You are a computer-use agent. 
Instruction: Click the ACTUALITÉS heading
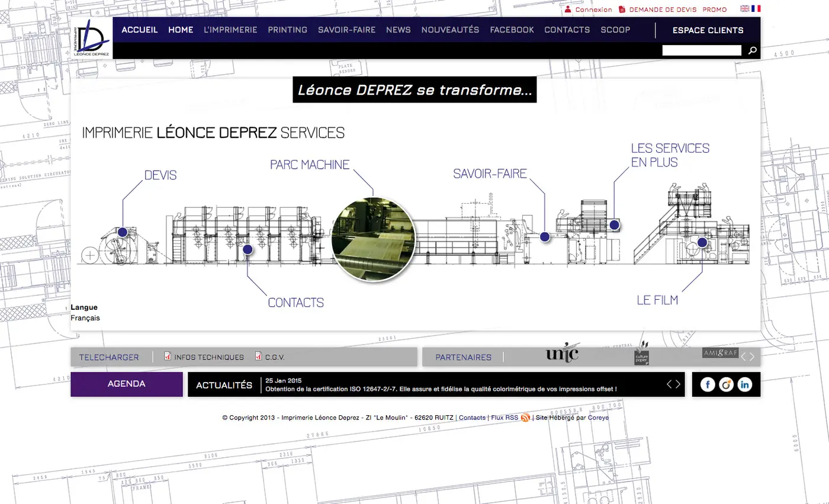(x=224, y=385)
